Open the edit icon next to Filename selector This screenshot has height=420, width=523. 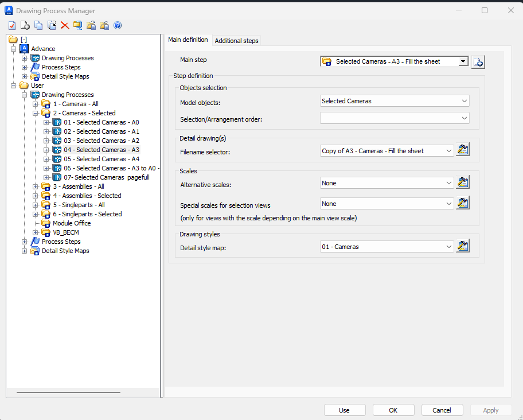tap(462, 149)
